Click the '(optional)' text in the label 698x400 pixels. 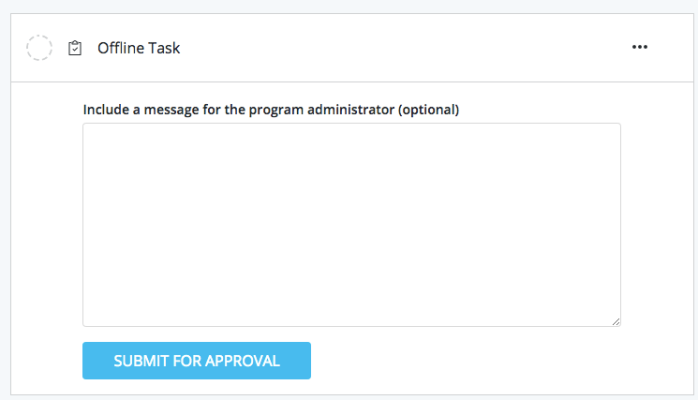pyautogui.click(x=428, y=109)
